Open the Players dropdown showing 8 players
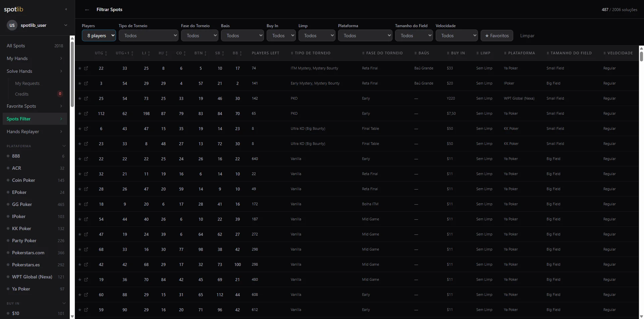 click(x=99, y=36)
